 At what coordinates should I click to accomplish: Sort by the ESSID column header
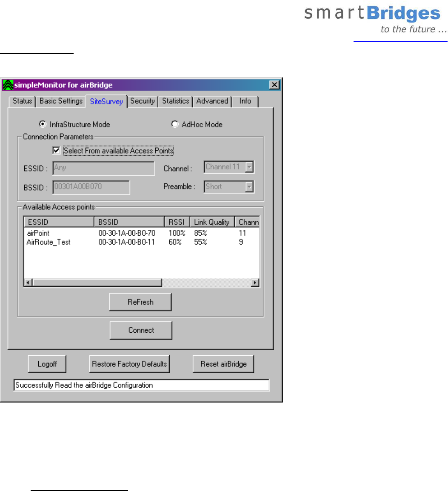pos(59,222)
